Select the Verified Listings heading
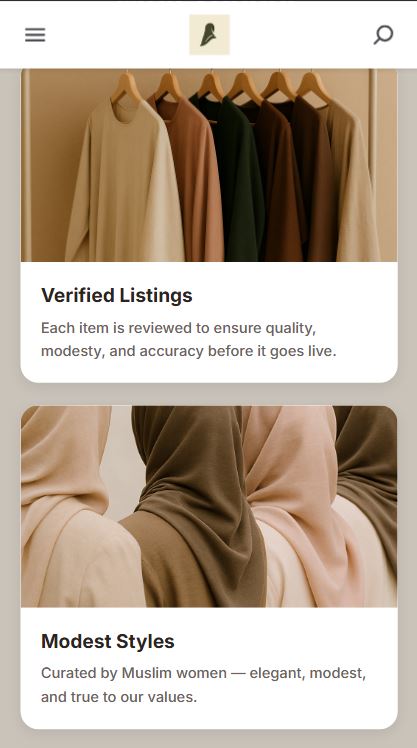This screenshot has width=417, height=748. coord(117,295)
